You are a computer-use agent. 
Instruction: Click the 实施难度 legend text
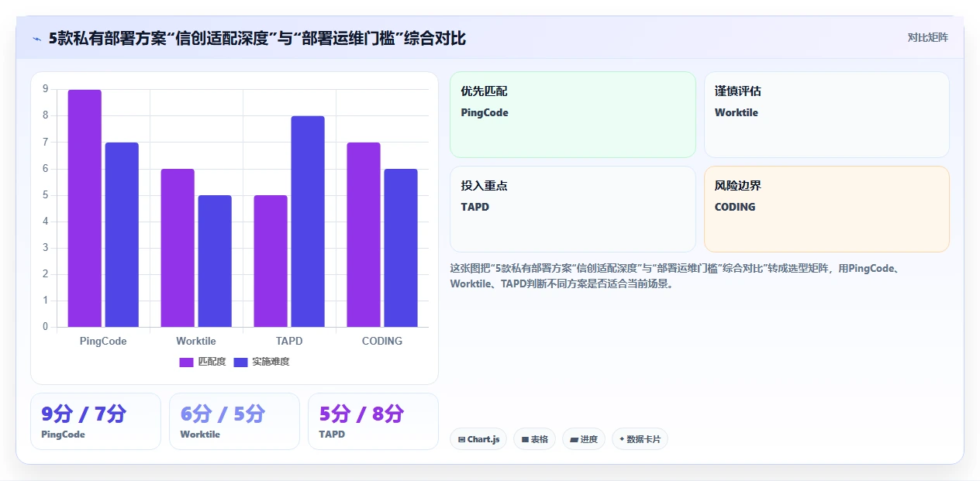click(271, 362)
